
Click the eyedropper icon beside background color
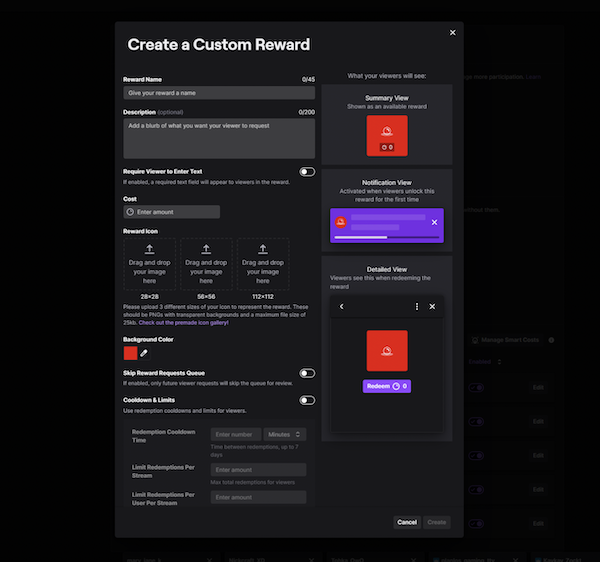[x=144, y=352]
